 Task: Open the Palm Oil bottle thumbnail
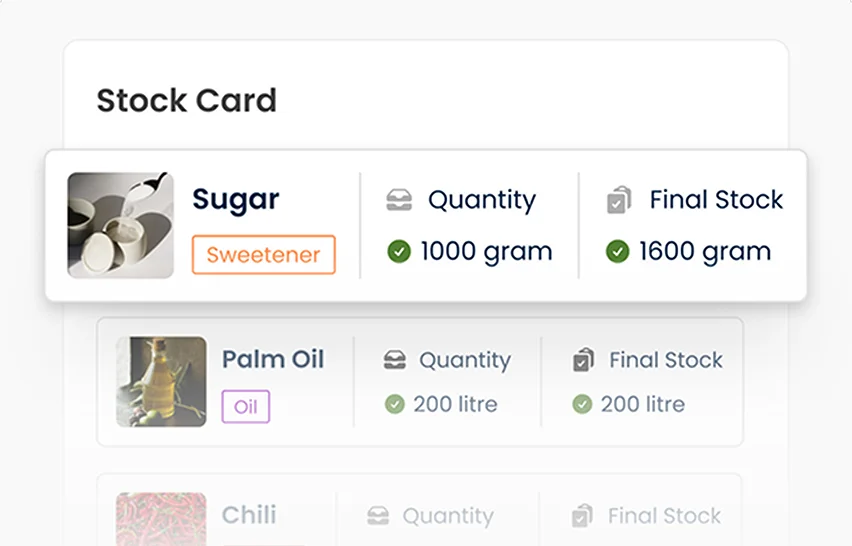(161, 381)
